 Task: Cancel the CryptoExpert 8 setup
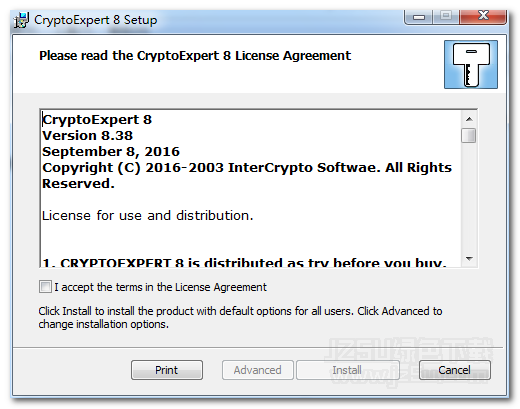click(455, 370)
